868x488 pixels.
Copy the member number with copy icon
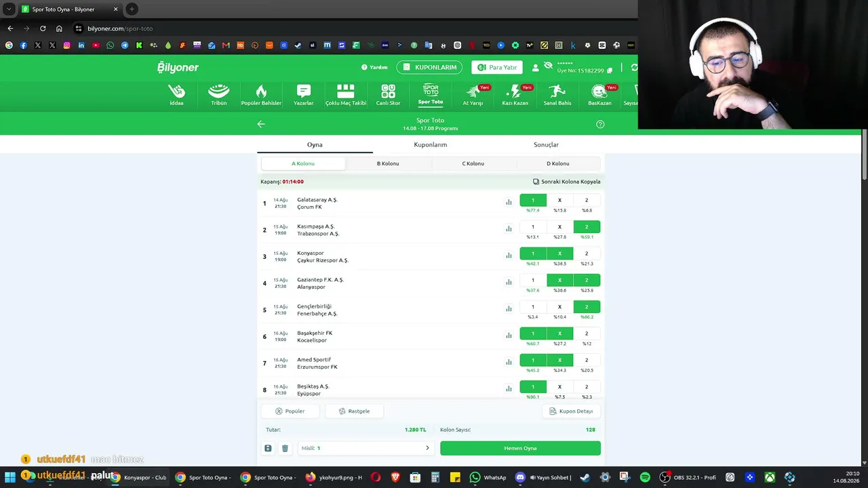[610, 70]
